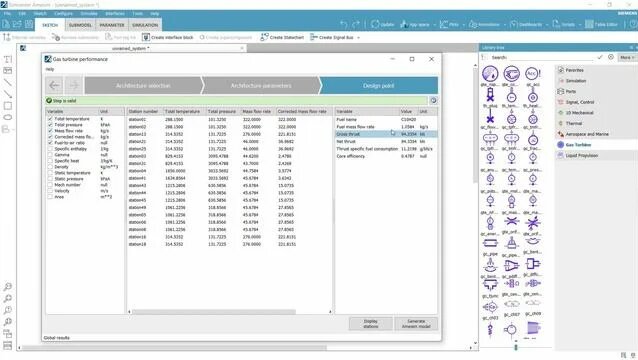Click the Create Signal Bus button
Viewport: 638px width, 360px height.
pos(332,37)
